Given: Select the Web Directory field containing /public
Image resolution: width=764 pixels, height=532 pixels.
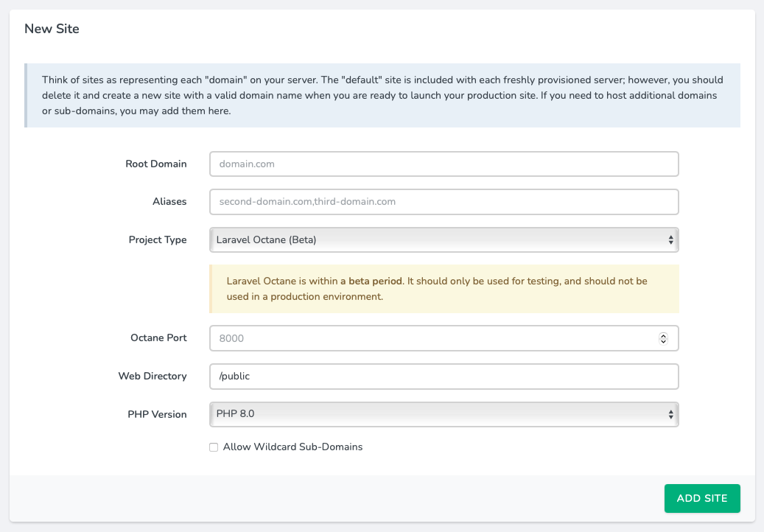Looking at the screenshot, I should [x=444, y=377].
